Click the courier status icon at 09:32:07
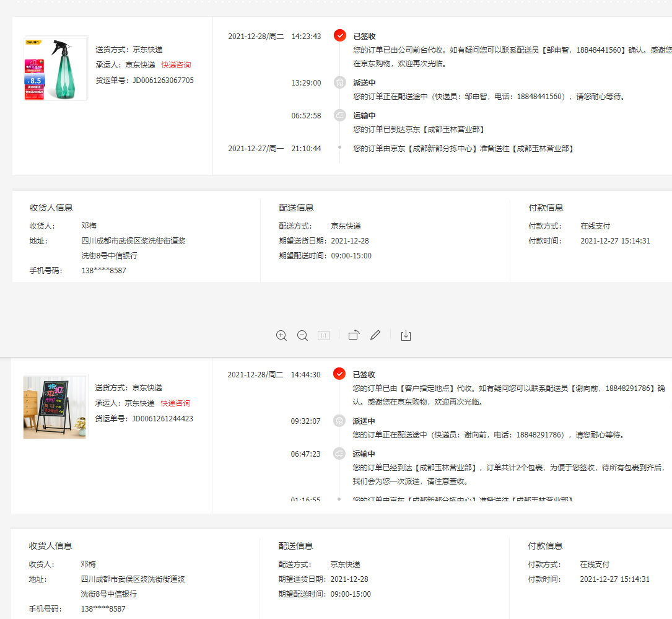 tap(339, 421)
